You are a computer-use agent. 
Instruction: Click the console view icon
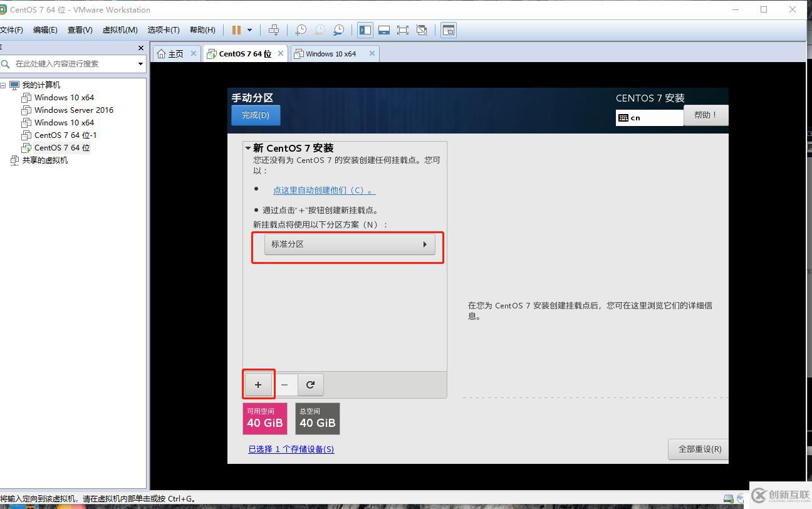[x=449, y=30]
